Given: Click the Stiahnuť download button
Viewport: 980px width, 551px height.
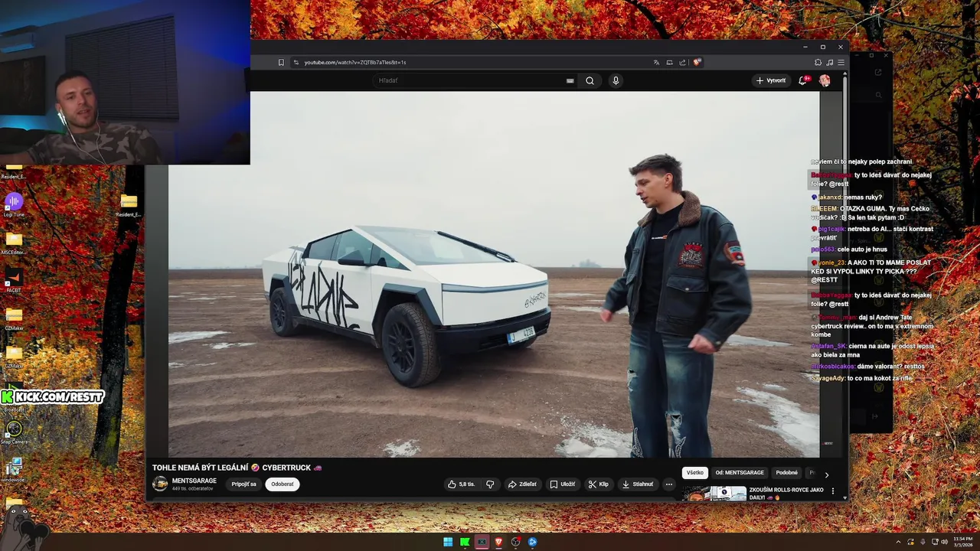Looking at the screenshot, I should point(638,484).
